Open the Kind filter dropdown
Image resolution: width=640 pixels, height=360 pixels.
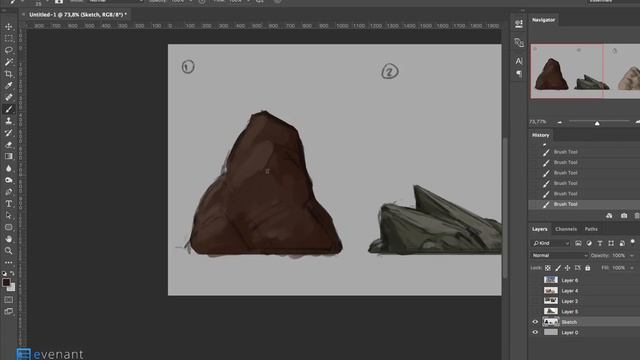[551, 243]
